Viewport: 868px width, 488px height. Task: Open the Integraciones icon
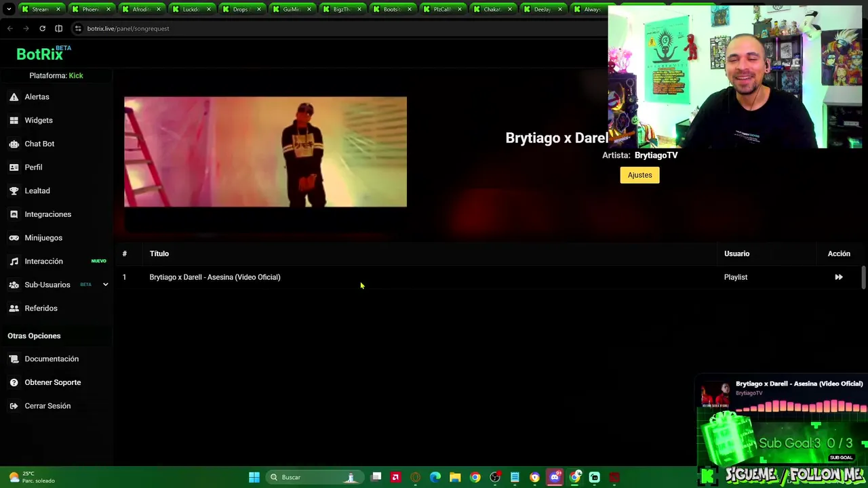pos(14,214)
